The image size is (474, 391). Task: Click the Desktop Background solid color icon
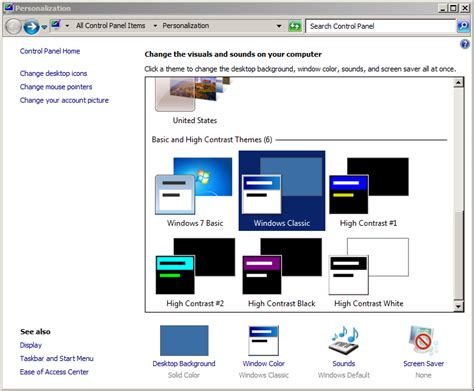pos(184,341)
